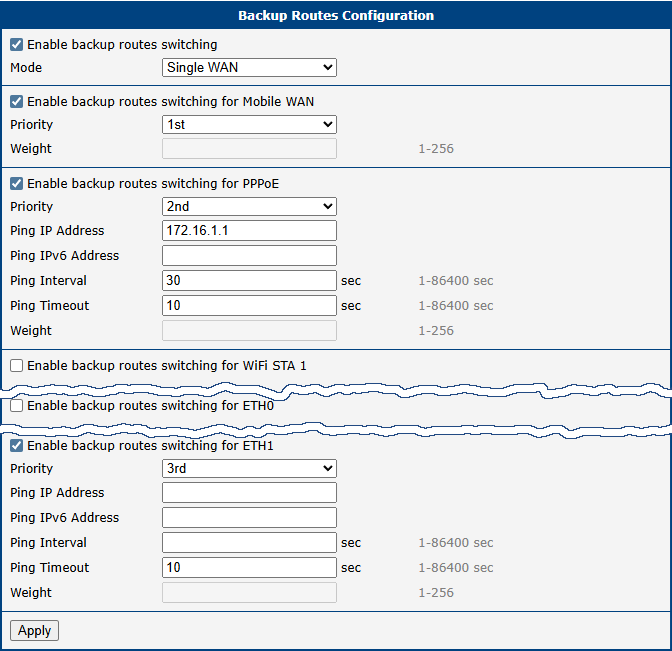
Task: Open ETH1 Priority dropdown set to 3rd
Action: (249, 468)
